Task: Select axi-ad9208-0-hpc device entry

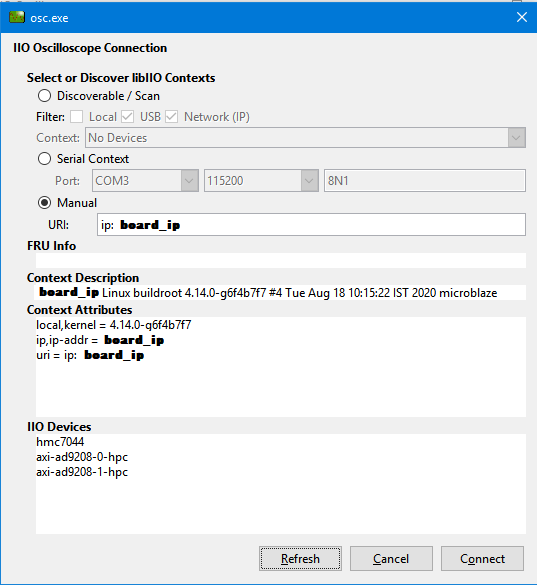Action: click(82, 457)
